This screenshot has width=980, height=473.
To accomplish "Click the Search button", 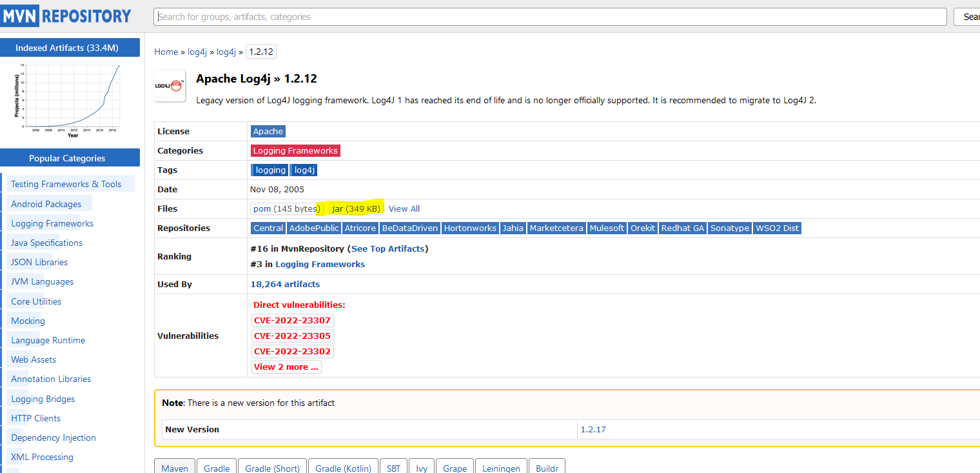I will 967,17.
